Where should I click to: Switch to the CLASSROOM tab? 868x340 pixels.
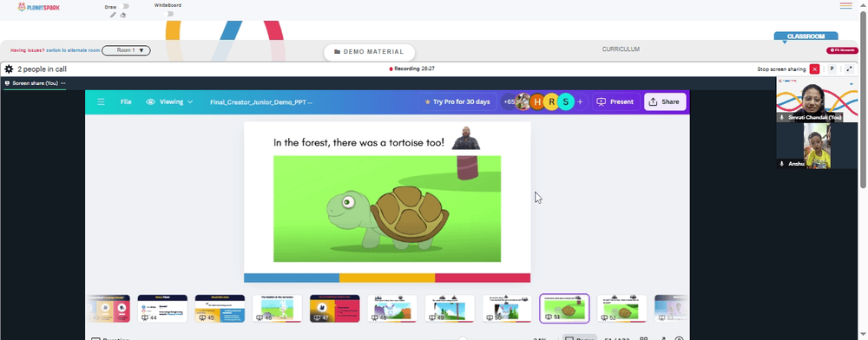click(x=806, y=36)
